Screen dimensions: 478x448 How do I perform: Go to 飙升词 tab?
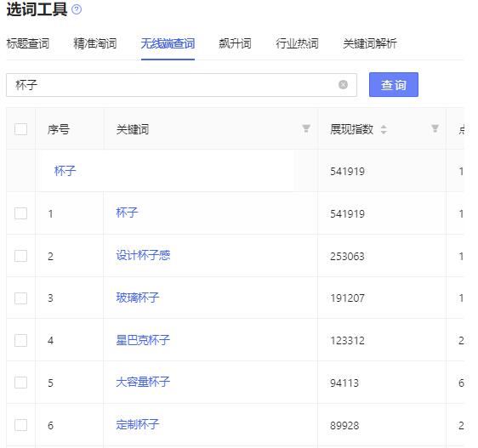click(235, 43)
